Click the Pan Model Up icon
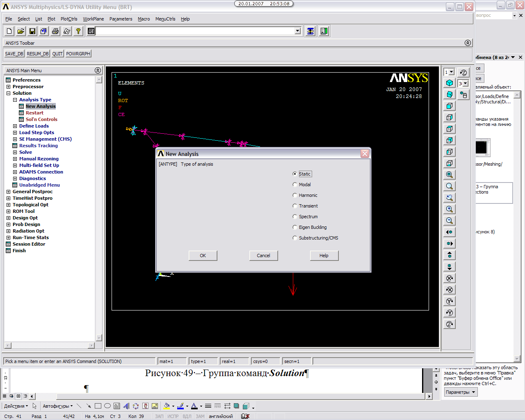The height and width of the screenshot is (420, 525). click(450, 255)
